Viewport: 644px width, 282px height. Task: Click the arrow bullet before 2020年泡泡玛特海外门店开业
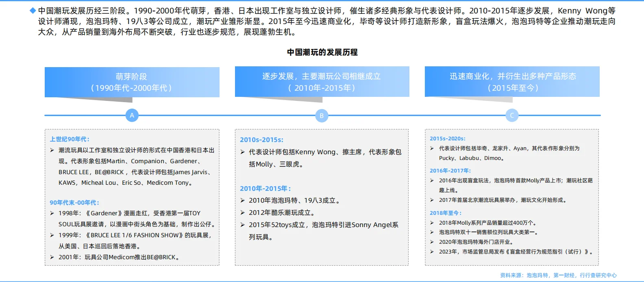point(432,242)
